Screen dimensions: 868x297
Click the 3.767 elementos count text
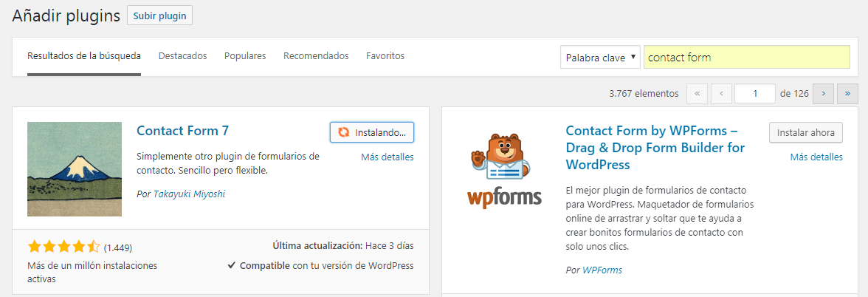[644, 94]
